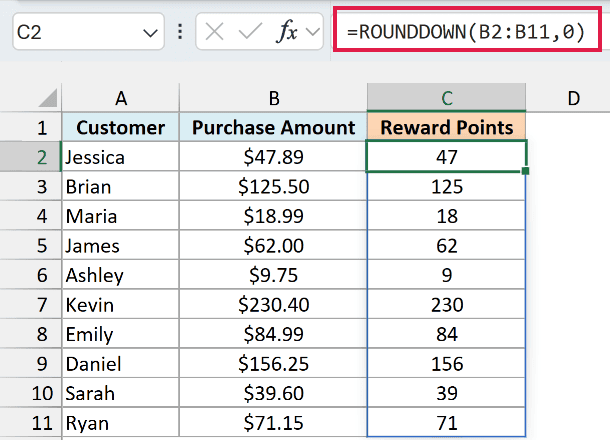
Task: Click the green fill handle of C2
Action: 525,171
